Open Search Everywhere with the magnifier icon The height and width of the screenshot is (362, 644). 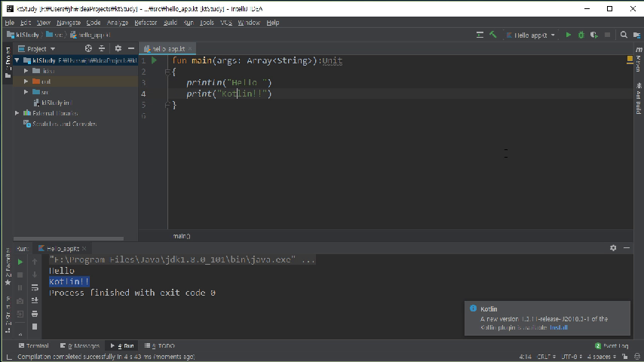(624, 35)
